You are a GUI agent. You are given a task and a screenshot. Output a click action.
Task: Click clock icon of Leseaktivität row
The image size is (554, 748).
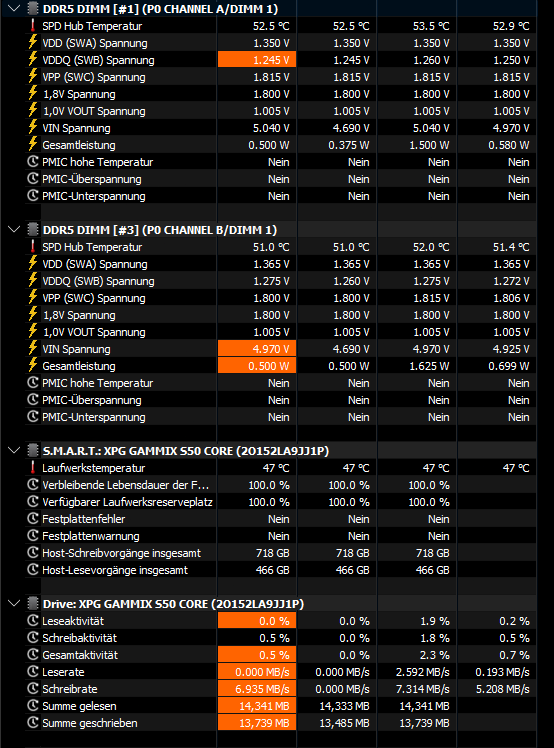[x=32, y=620]
